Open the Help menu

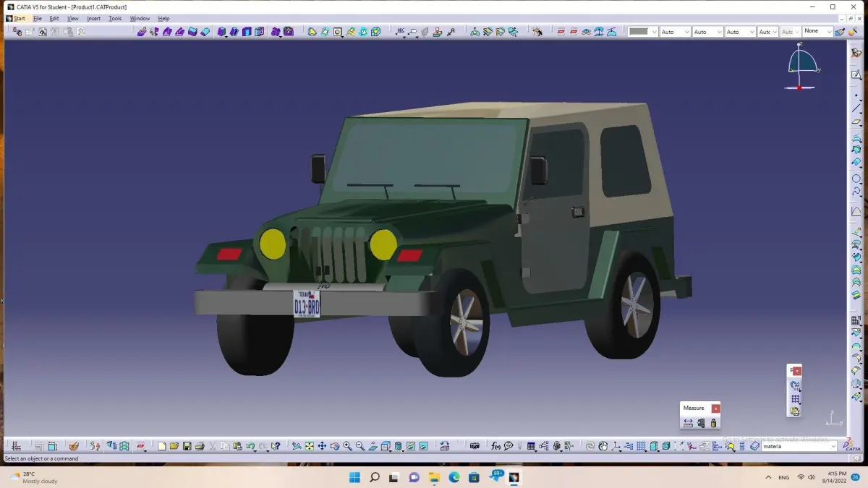coord(163,18)
